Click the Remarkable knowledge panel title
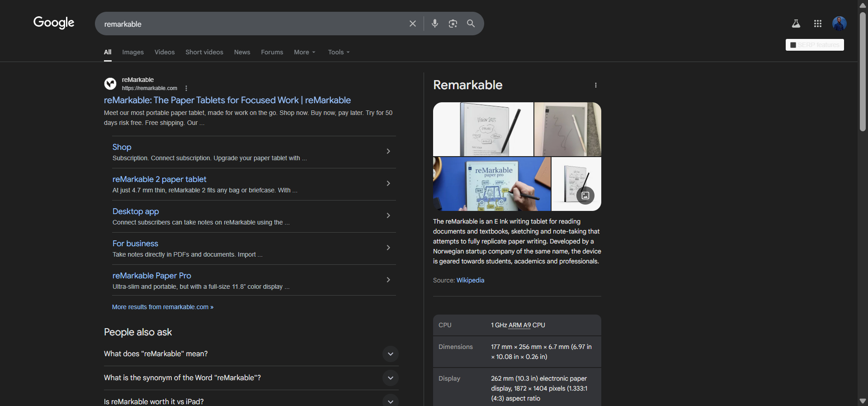This screenshot has width=868, height=406. click(x=468, y=85)
